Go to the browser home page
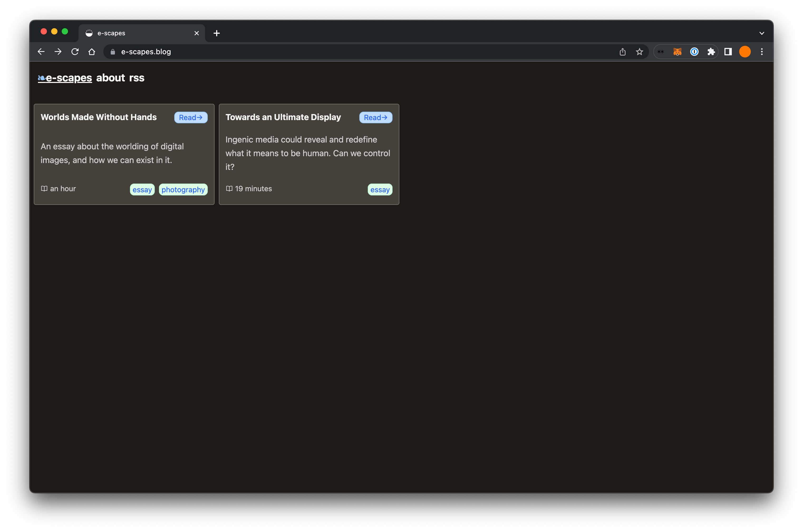803x532 pixels. [92, 52]
